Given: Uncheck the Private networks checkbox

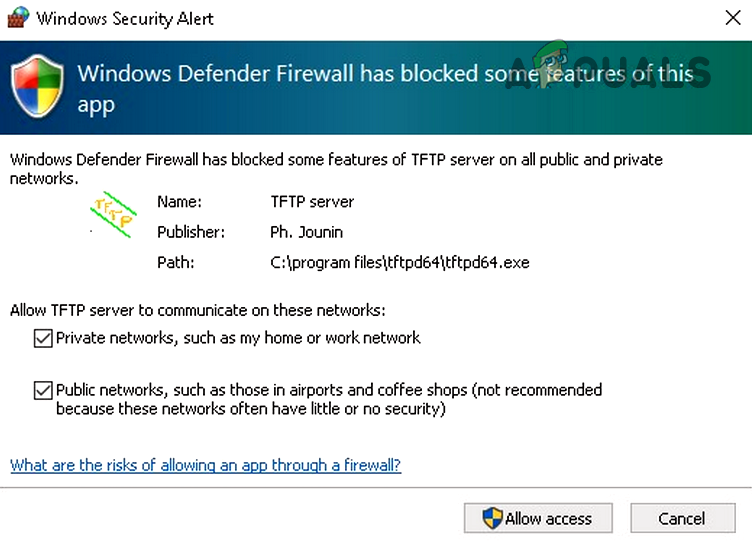Looking at the screenshot, I should 43,338.
